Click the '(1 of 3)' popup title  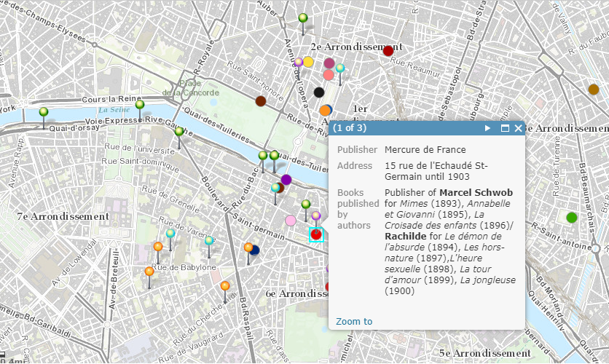tap(350, 128)
